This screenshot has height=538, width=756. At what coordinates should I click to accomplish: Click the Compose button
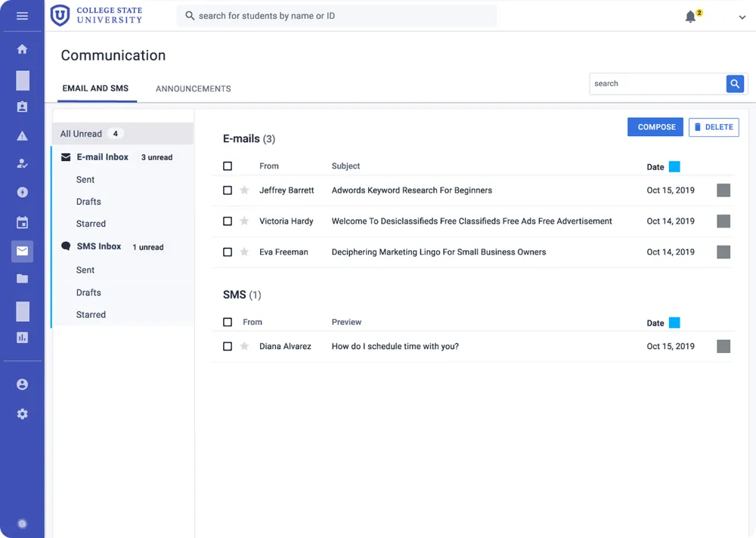[655, 127]
